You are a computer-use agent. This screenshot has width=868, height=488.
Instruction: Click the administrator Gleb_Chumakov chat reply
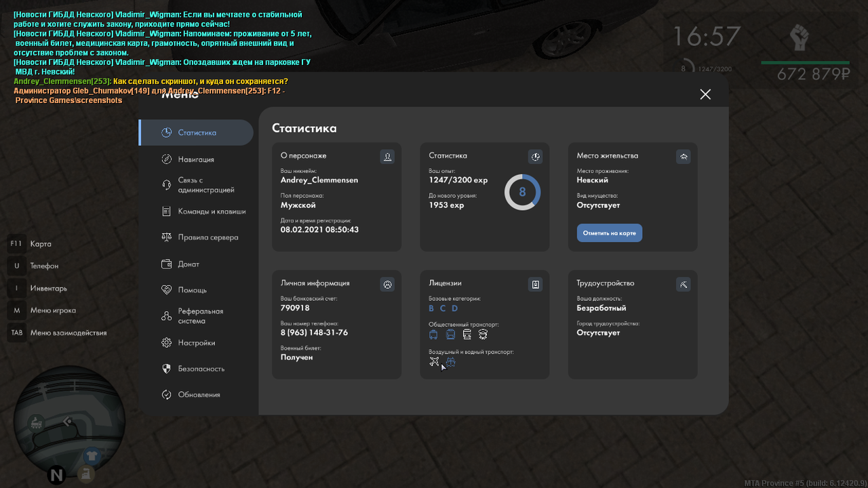[x=149, y=96]
